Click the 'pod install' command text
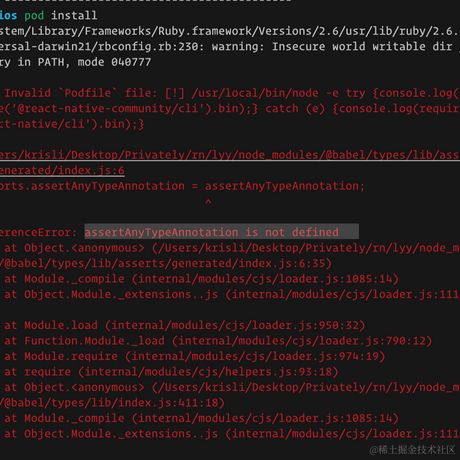 pyautogui.click(x=61, y=15)
